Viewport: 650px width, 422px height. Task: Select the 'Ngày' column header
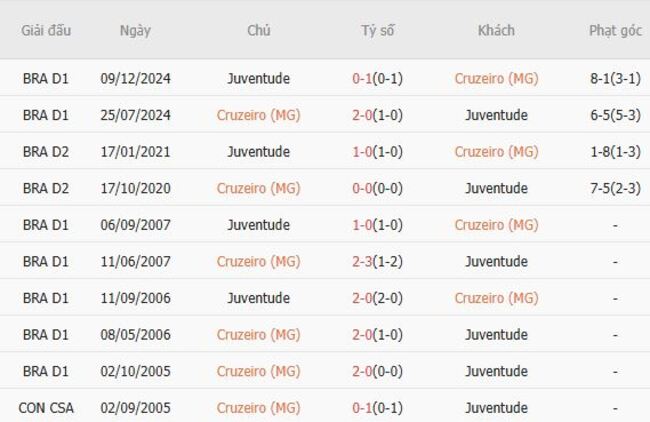[x=135, y=30]
